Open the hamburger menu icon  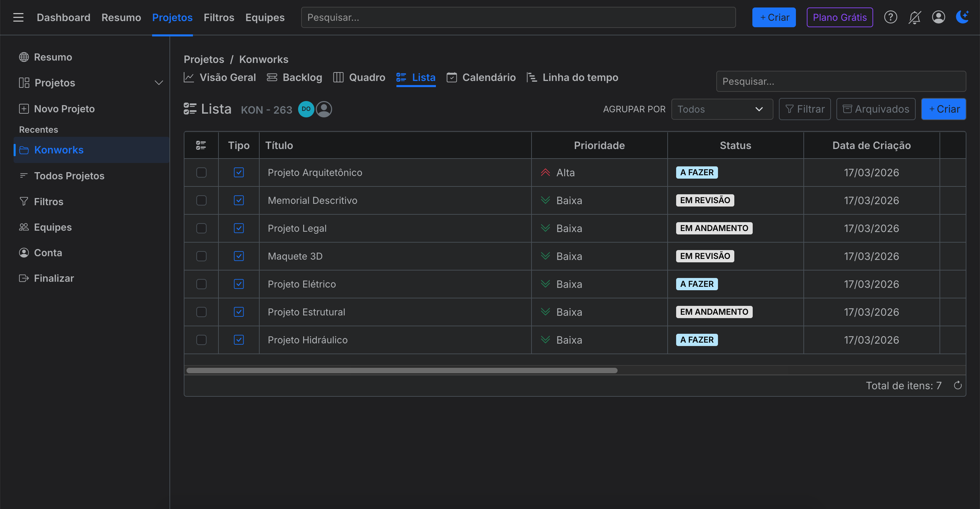tap(18, 17)
